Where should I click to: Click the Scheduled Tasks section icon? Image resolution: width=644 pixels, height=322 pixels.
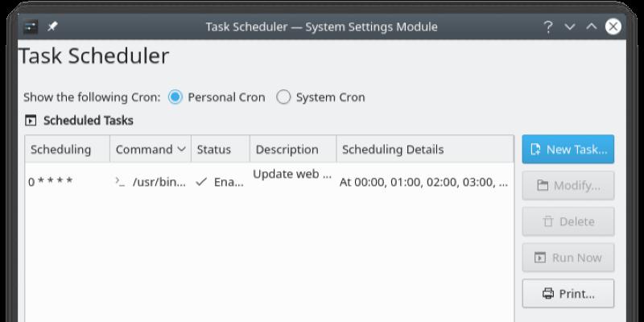[31, 121]
